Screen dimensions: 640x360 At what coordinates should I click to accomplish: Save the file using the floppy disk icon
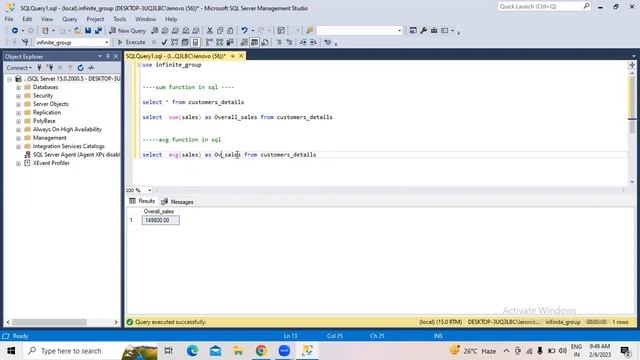click(88, 31)
